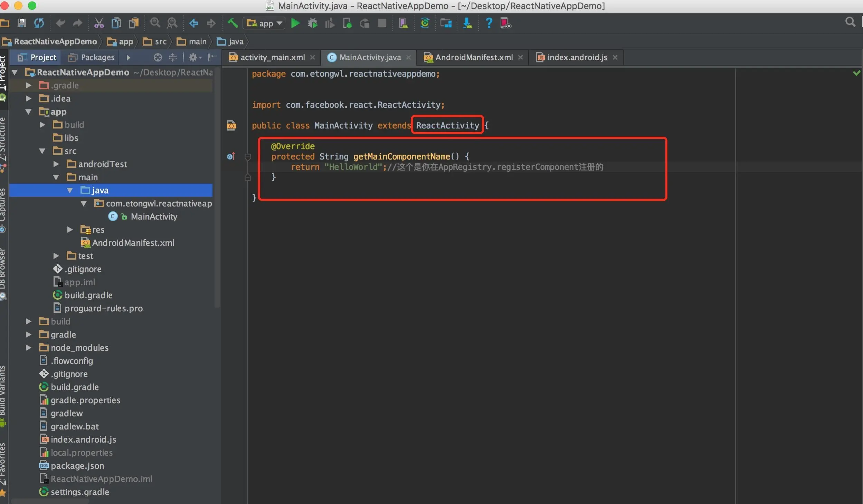Expand the node_modules folder
This screenshot has width=863, height=504.
coord(29,348)
